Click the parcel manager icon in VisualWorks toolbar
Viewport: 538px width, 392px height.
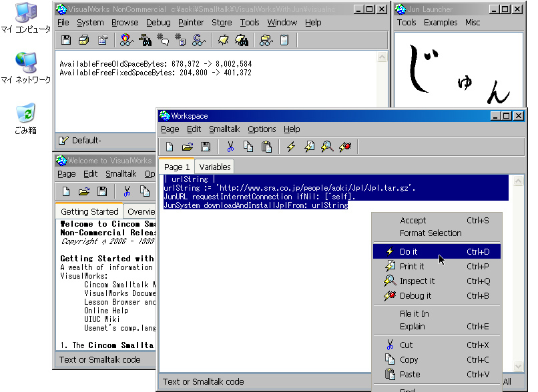(x=266, y=40)
